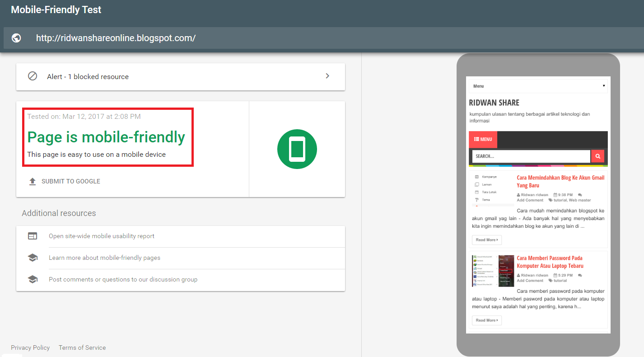This screenshot has height=357, width=644.
Task: Click 9:38 PM timestamp in preview
Action: 565,195
